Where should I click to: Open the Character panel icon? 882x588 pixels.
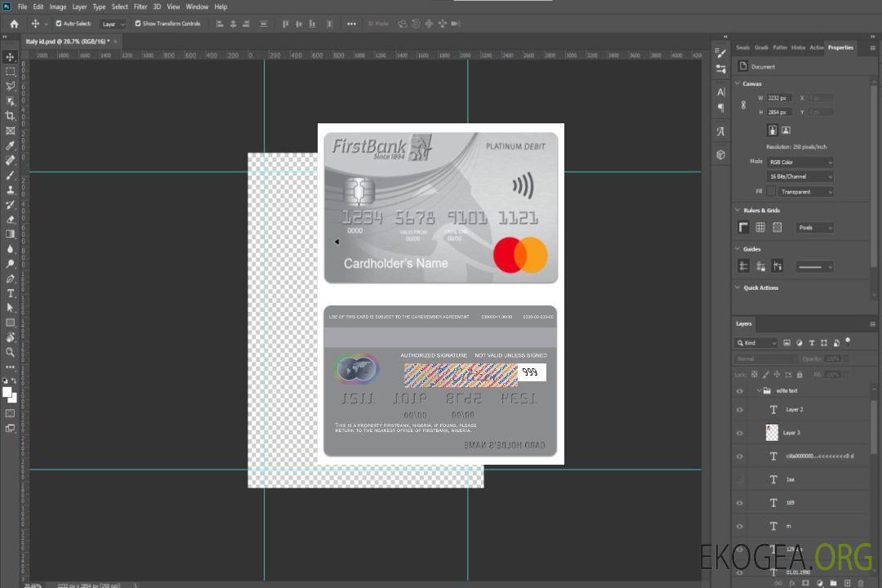[721, 91]
